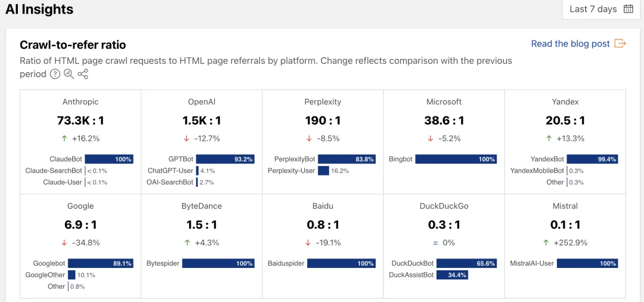Click the red down arrow under Google
Image resolution: width=644 pixels, height=302 pixels.
(64, 243)
